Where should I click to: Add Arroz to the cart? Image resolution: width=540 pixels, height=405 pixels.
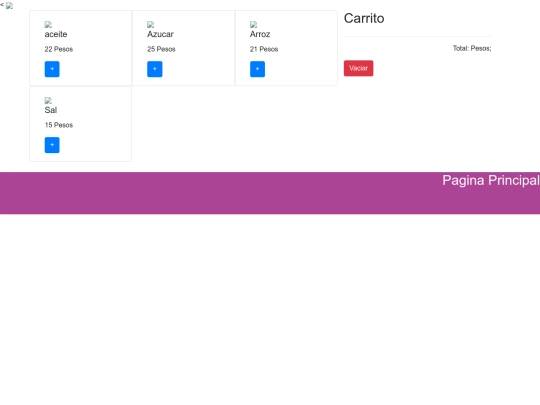257,69
